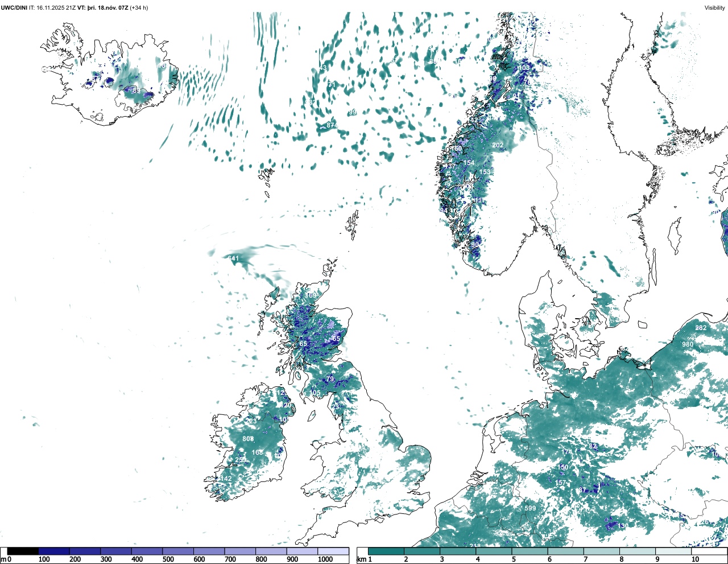Click the '(+34 h)' forecast lead text
This screenshot has height=564, width=728.
pyautogui.click(x=139, y=8)
